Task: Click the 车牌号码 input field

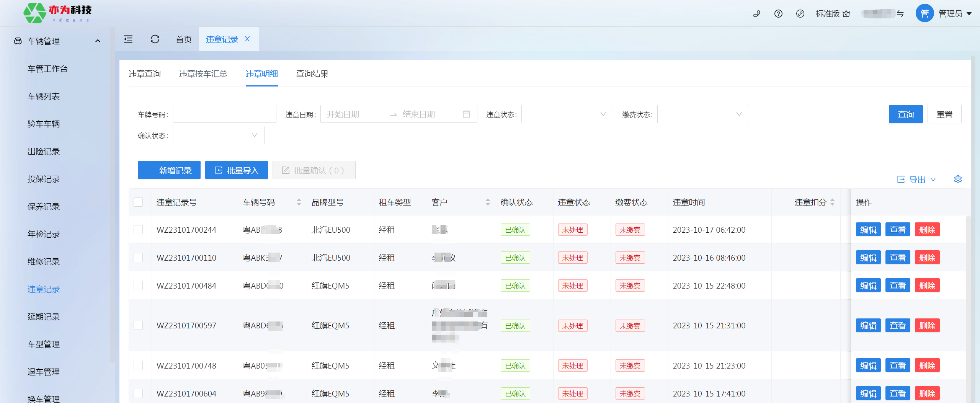Action: [224, 114]
